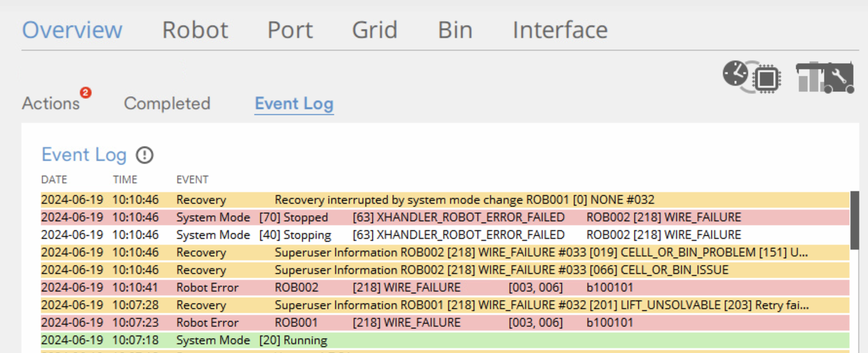
Task: Open the Port tab
Action: (x=290, y=30)
